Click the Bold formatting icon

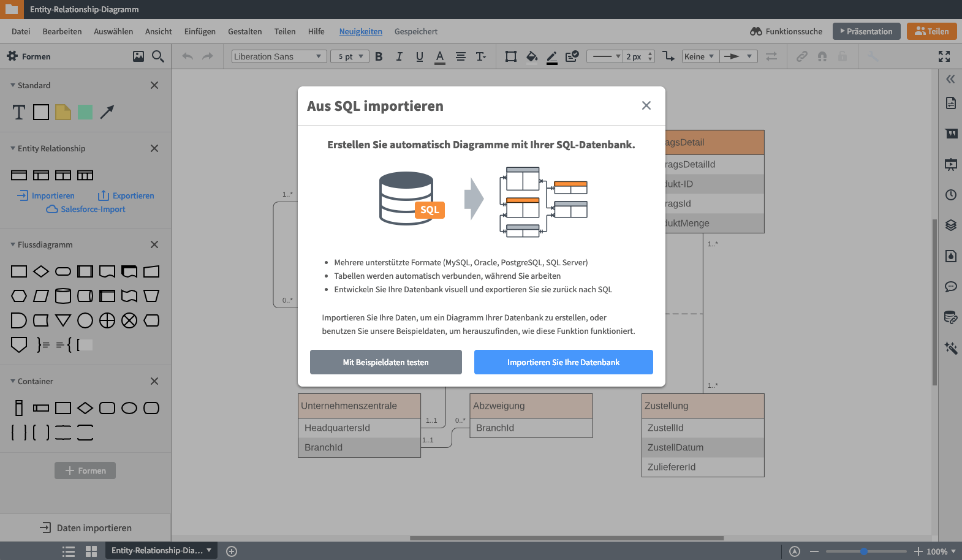point(379,56)
